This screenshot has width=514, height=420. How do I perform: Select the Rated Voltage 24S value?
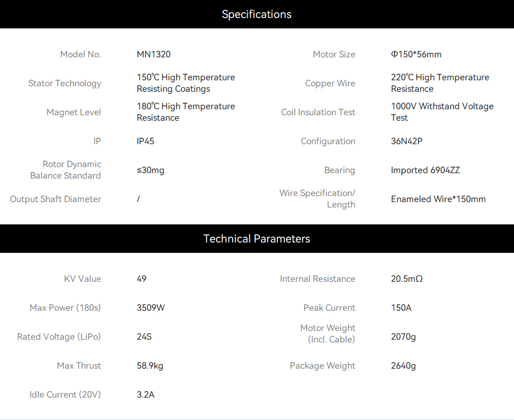[144, 336]
